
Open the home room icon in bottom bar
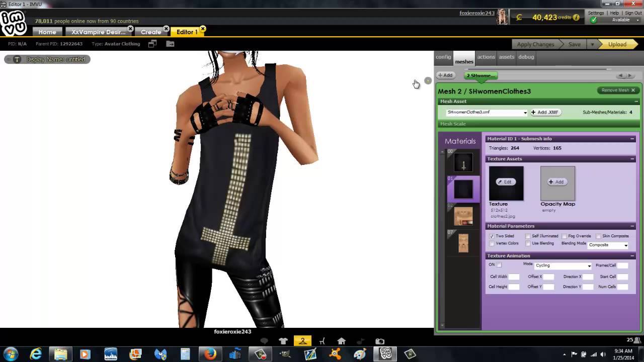click(341, 341)
